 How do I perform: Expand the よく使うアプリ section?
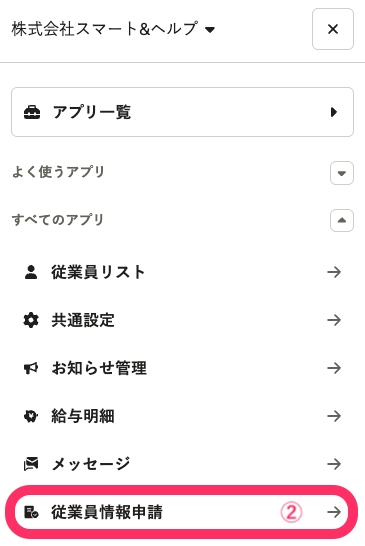[x=342, y=173]
